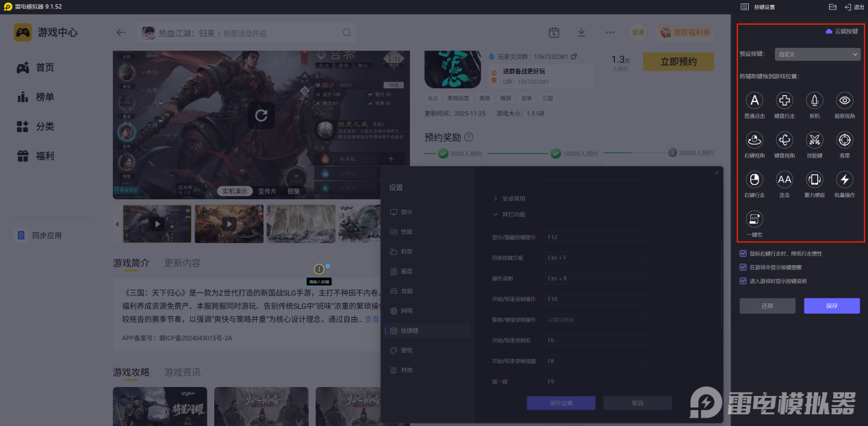Open the calendar reservation icon
The image size is (868, 426).
coord(554,32)
